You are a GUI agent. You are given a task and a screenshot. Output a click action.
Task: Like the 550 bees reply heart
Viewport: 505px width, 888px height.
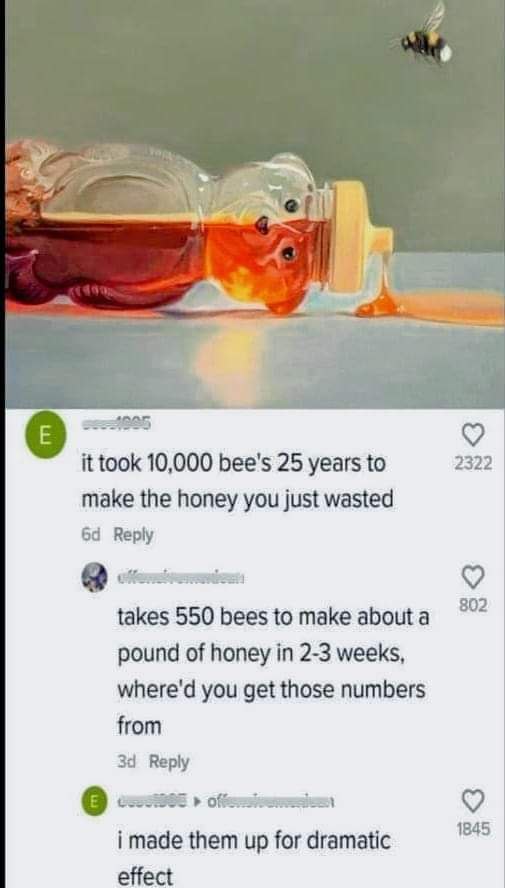(x=473, y=577)
